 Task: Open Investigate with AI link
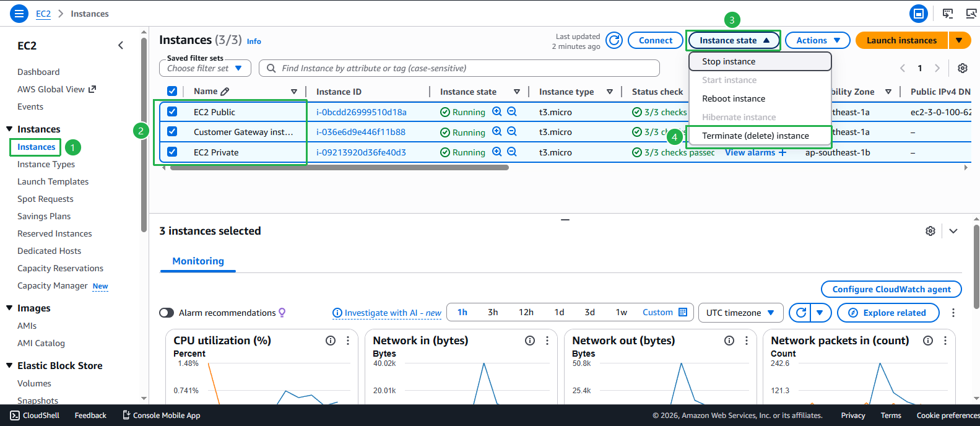pos(387,313)
